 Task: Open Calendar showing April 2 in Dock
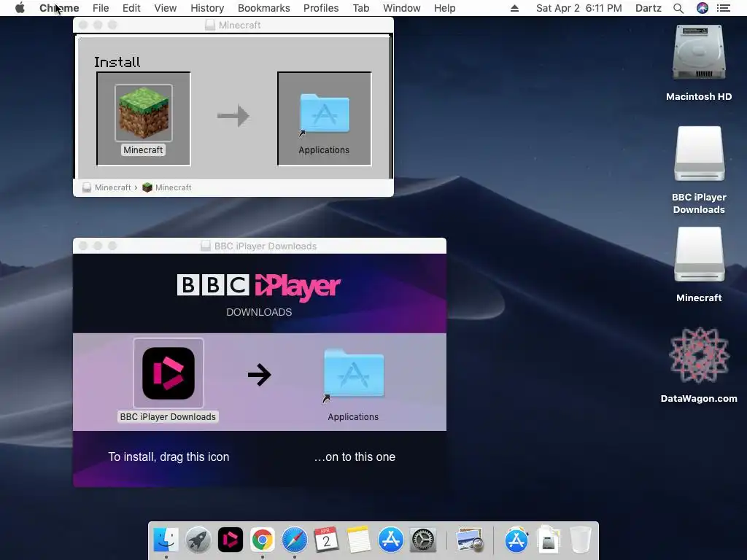(326, 540)
